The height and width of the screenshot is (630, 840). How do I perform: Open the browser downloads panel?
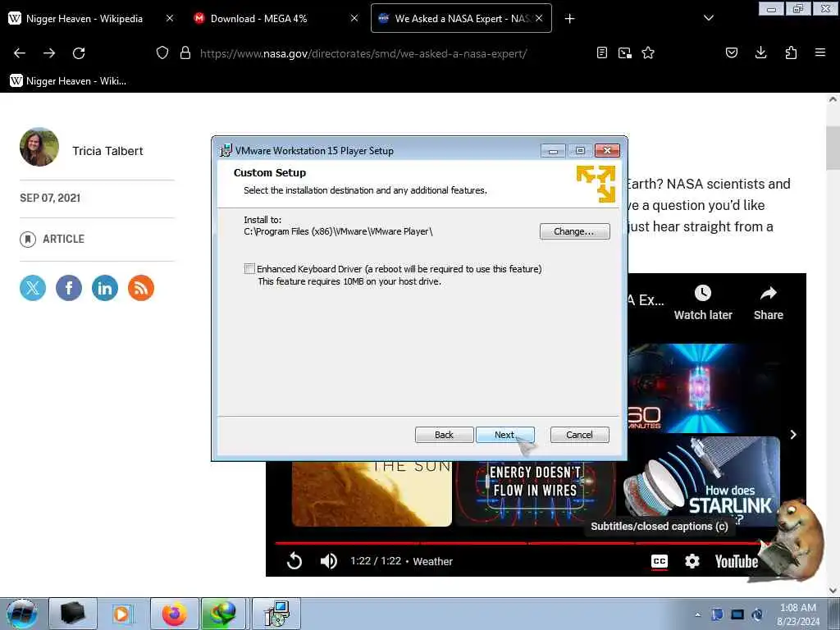click(x=760, y=53)
